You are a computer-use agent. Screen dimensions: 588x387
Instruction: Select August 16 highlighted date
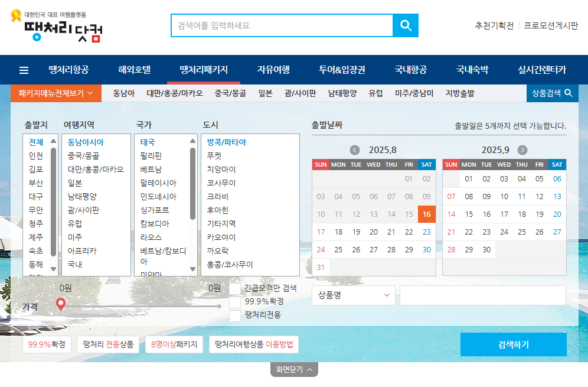click(x=427, y=214)
